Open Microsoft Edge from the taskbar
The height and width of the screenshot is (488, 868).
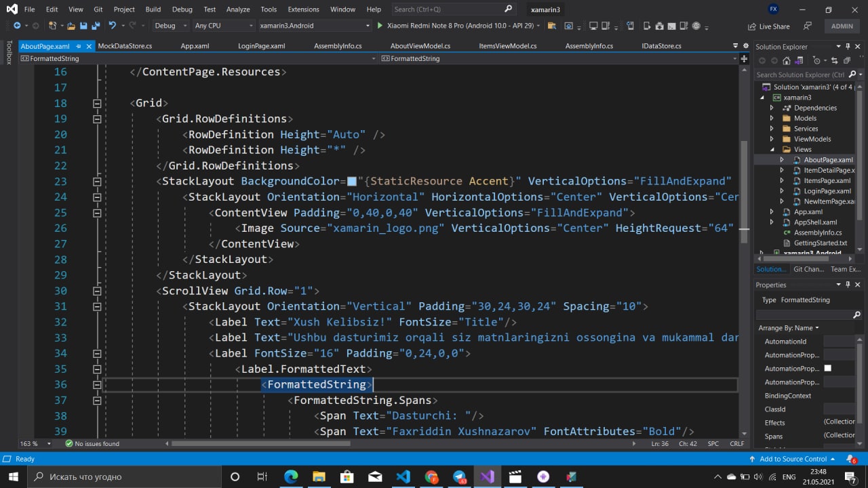[x=291, y=476]
